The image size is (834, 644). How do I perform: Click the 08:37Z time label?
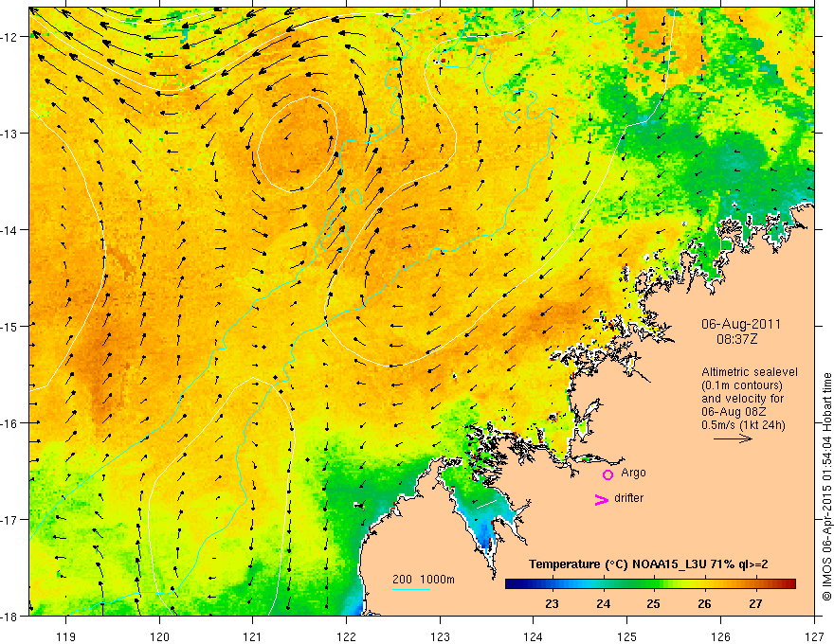(x=736, y=339)
